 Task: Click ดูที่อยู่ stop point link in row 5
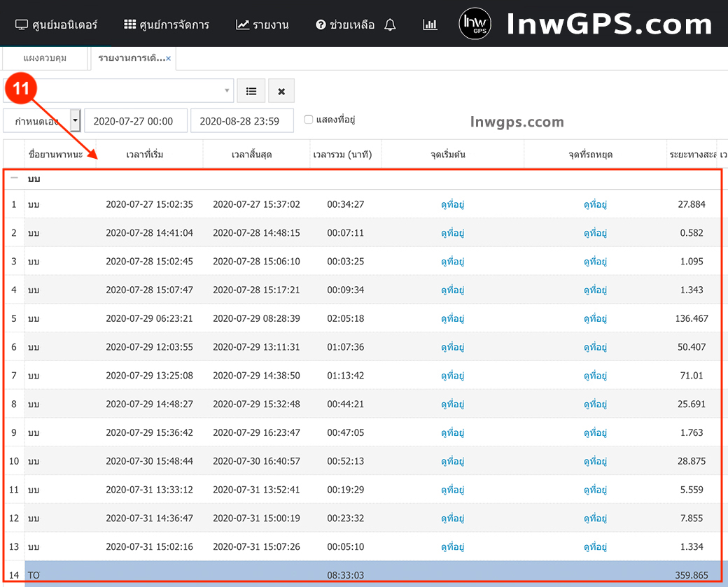click(595, 318)
